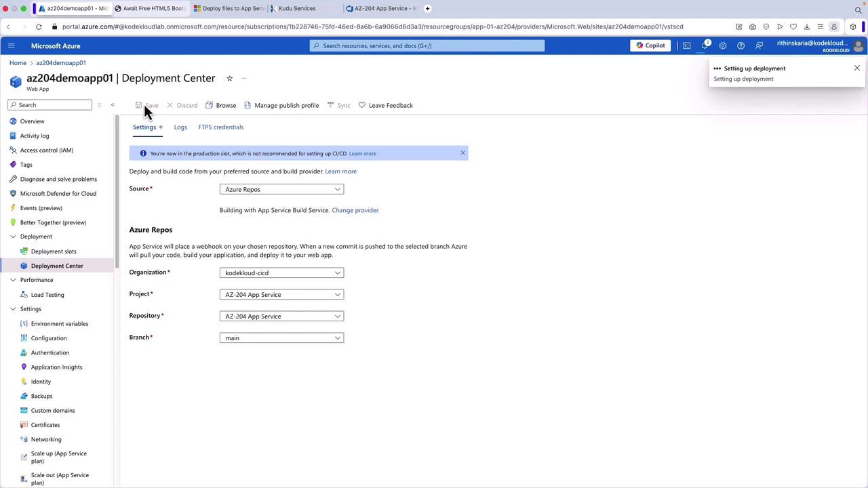Click the Azure global search box
Image resolution: width=868 pixels, height=488 pixels.
point(427,45)
